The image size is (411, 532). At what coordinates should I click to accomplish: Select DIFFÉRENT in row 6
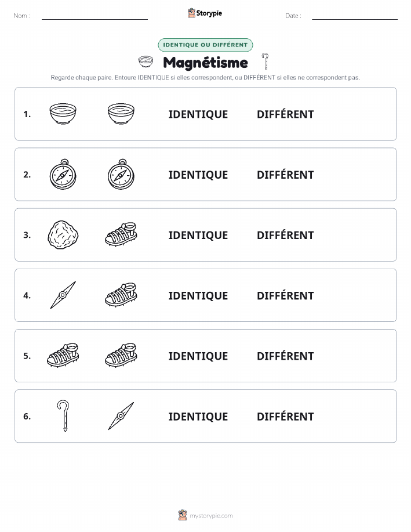[285, 417]
